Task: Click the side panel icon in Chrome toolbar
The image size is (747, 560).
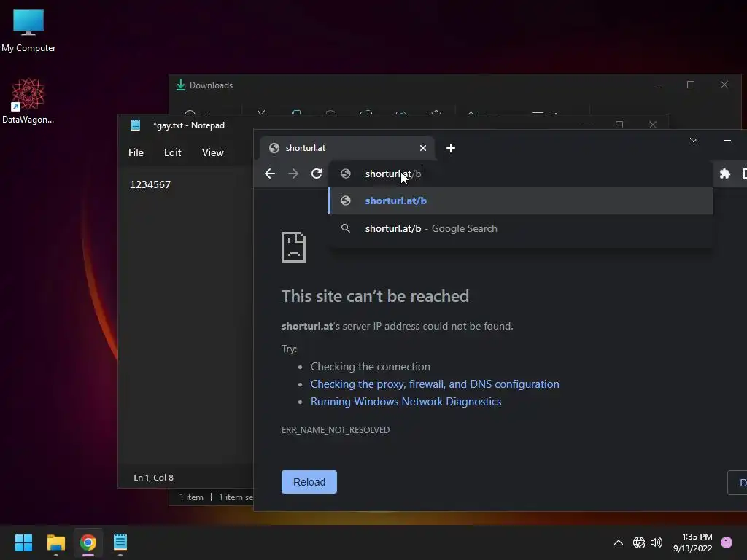Action: pyautogui.click(x=744, y=174)
